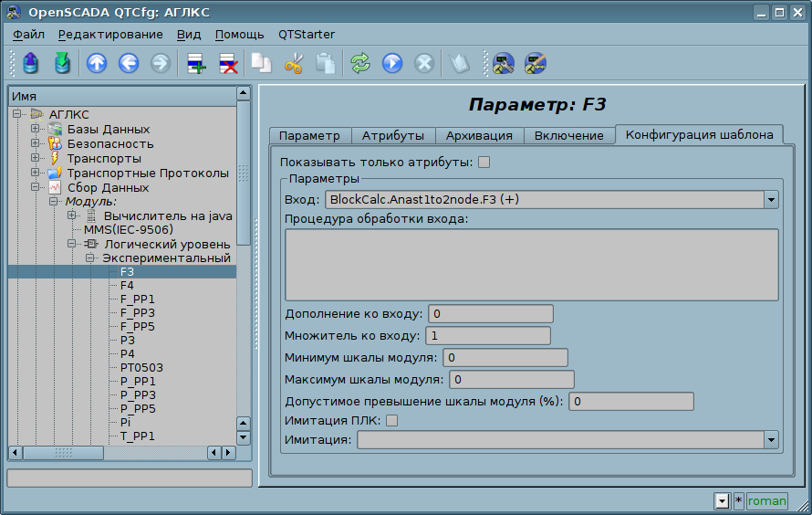Select the T_PP1 parameter in tree

[x=137, y=436]
